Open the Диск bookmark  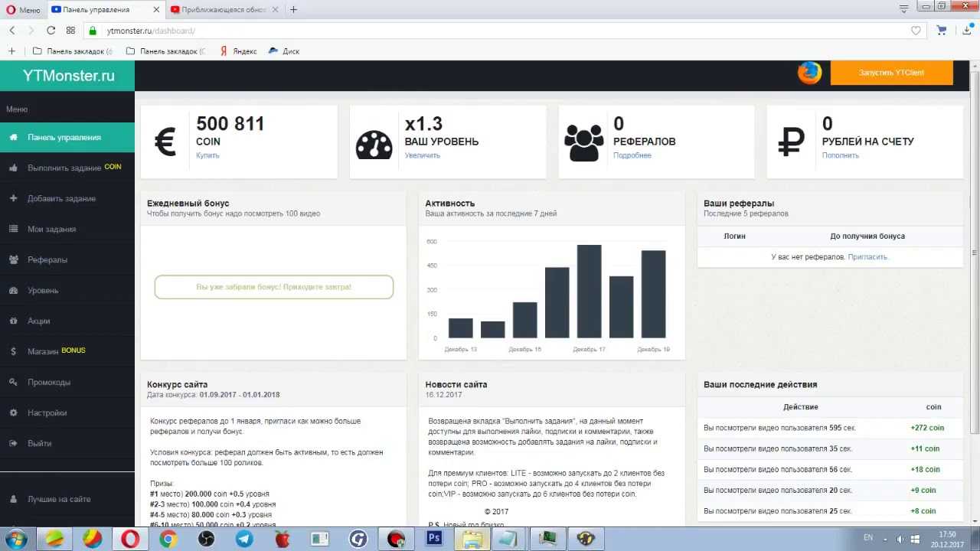coord(284,51)
